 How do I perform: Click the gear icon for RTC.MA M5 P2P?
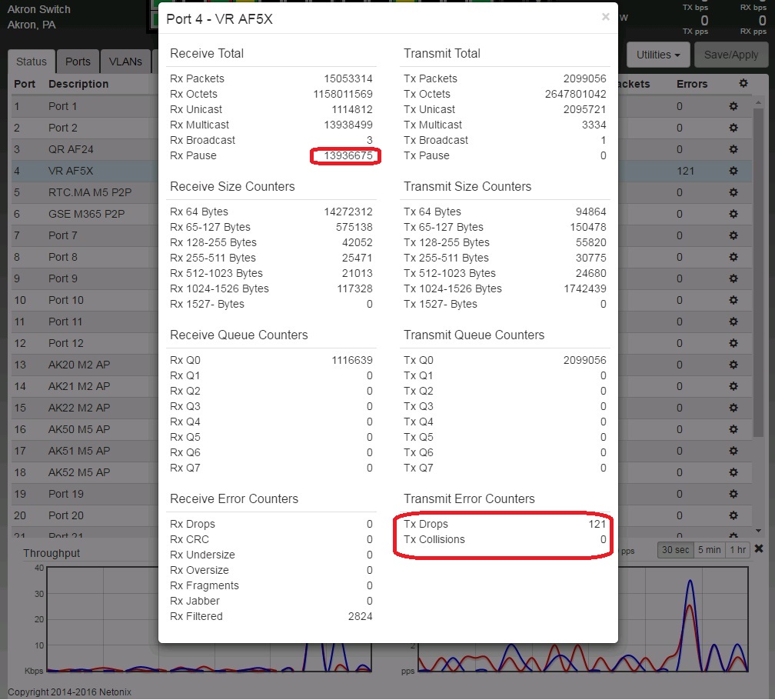(x=733, y=192)
